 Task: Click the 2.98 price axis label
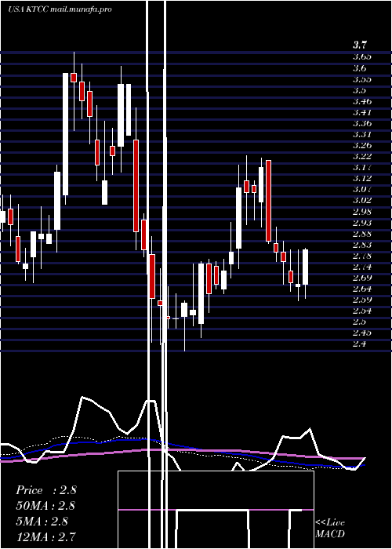362,212
